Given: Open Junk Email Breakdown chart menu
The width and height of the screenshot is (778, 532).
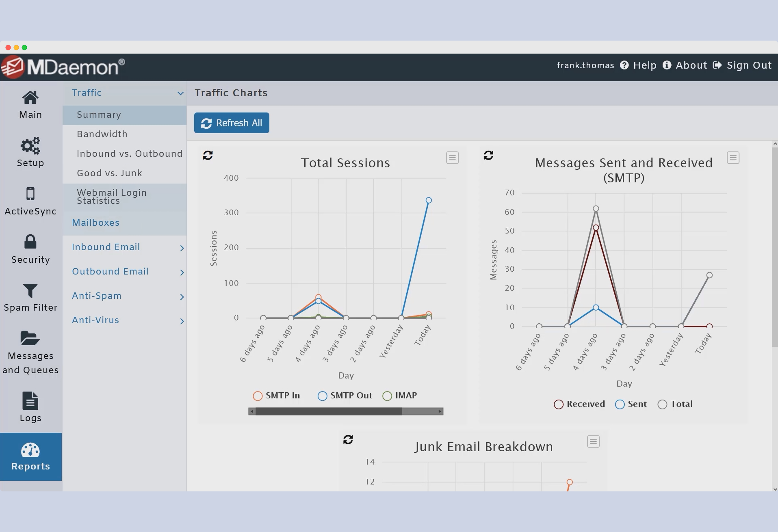Looking at the screenshot, I should [593, 441].
